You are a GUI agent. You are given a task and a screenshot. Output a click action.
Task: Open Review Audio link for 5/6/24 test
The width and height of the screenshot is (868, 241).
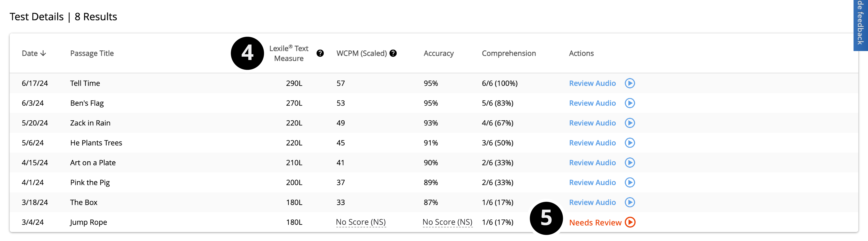click(592, 143)
